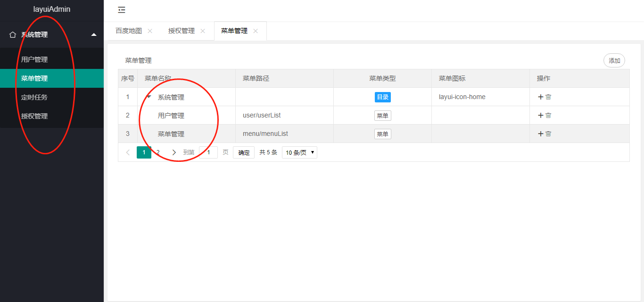The height and width of the screenshot is (302, 644).
Task: Close the 菜单管理 tab
Action: pyautogui.click(x=256, y=31)
